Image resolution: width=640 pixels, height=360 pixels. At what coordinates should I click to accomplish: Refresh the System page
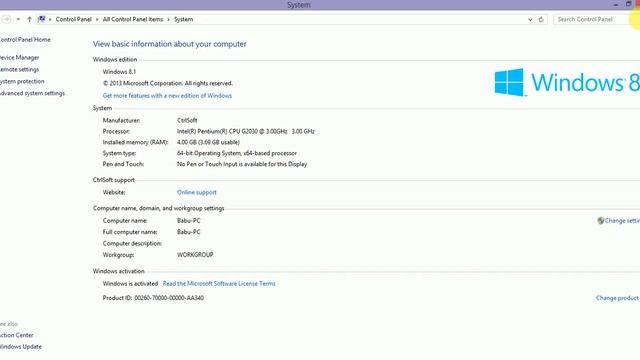pyautogui.click(x=541, y=19)
